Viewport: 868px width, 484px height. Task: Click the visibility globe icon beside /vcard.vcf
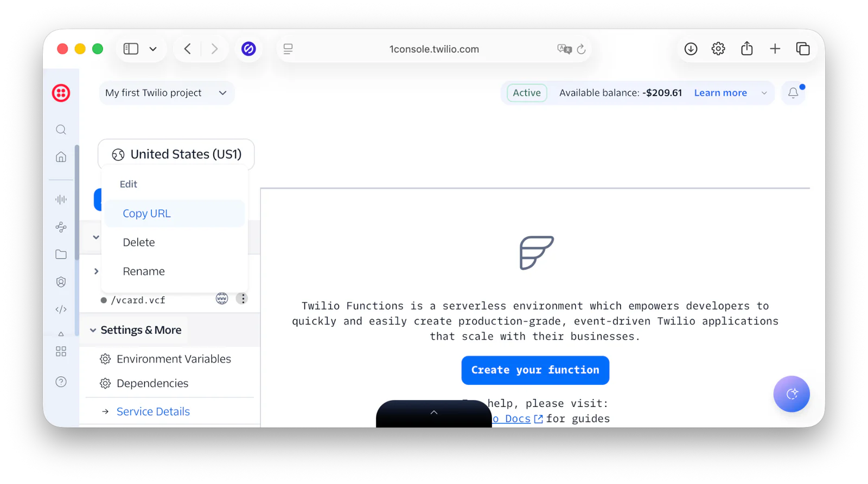[x=222, y=299]
